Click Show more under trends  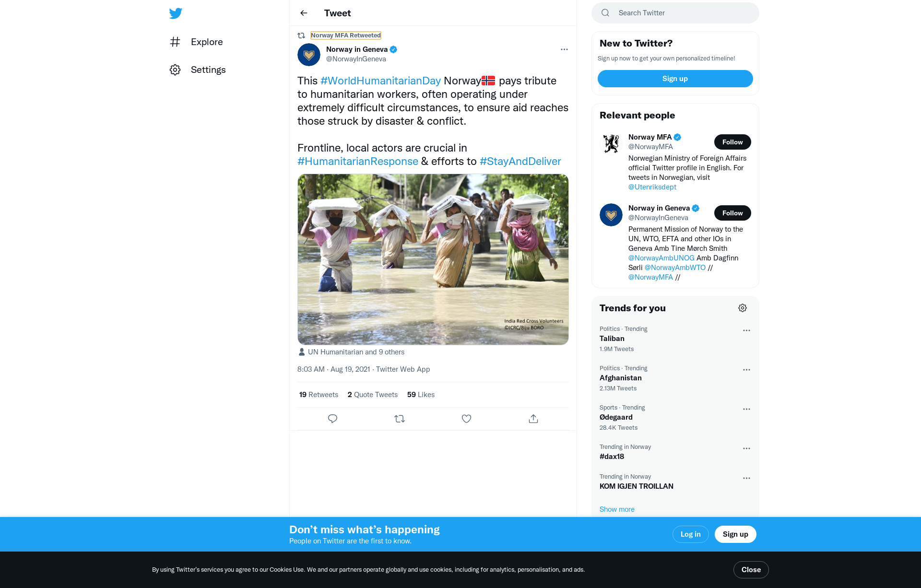[617, 509]
